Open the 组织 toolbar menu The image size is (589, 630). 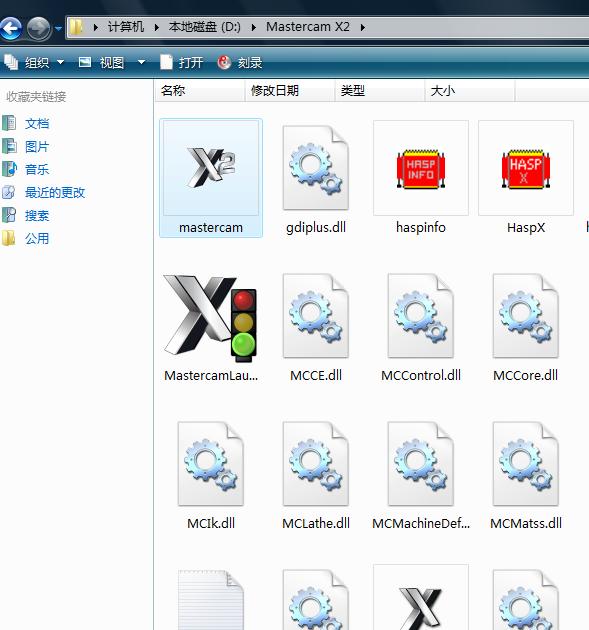[x=34, y=63]
